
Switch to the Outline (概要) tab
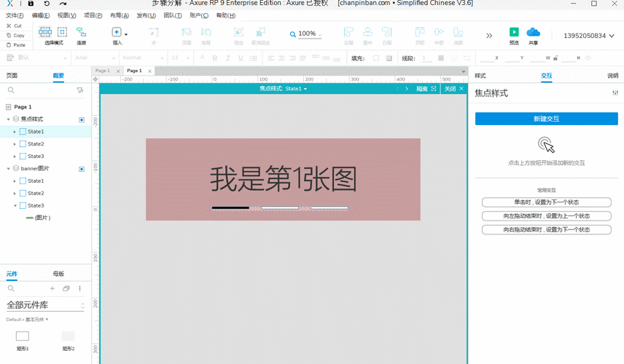pyautogui.click(x=58, y=76)
